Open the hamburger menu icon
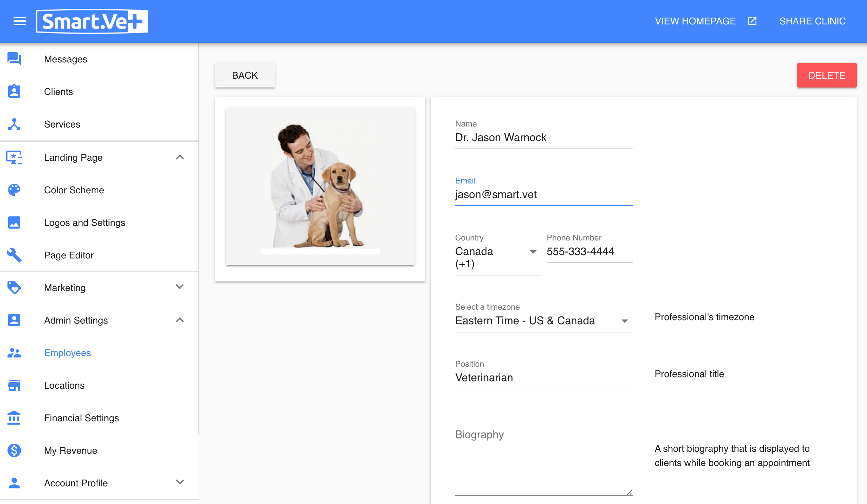Image resolution: width=867 pixels, height=504 pixels. [20, 21]
